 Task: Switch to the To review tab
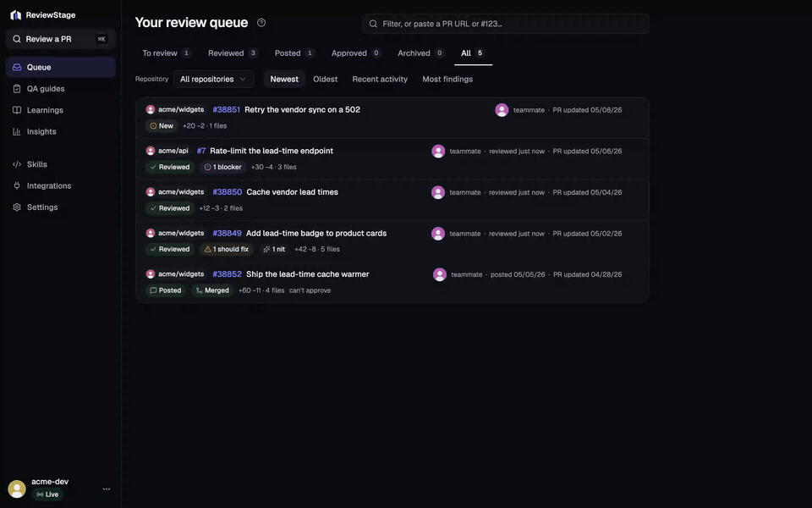(x=167, y=52)
